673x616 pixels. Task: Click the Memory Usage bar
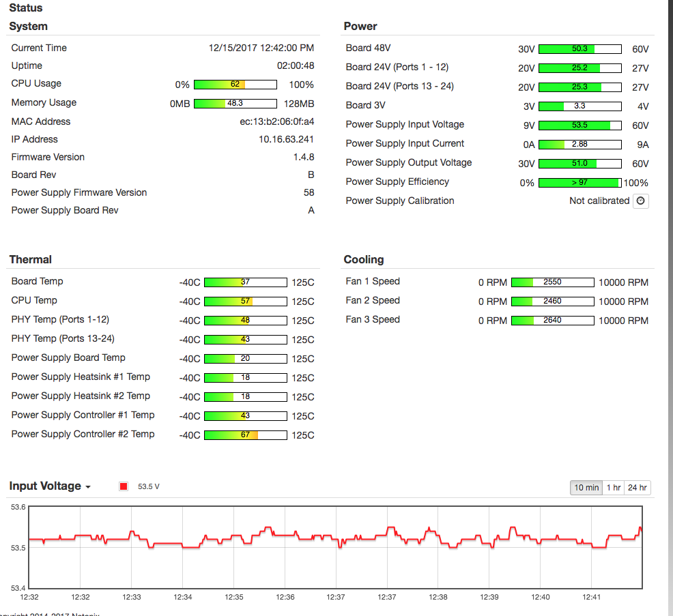point(235,104)
